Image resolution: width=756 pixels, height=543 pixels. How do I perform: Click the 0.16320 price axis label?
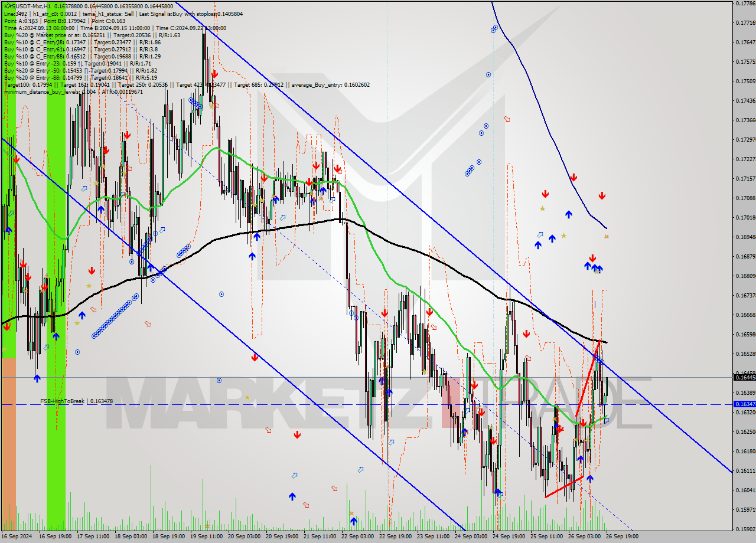pyautogui.click(x=745, y=412)
